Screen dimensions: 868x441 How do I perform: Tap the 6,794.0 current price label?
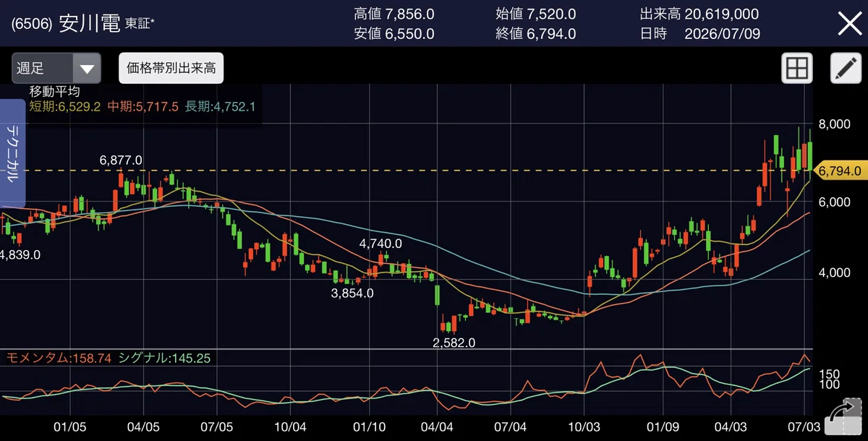tap(841, 171)
